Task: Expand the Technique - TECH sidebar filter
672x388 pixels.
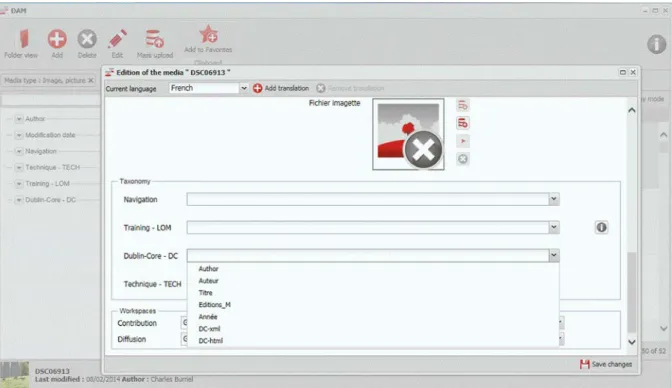Action: [x=19, y=167]
